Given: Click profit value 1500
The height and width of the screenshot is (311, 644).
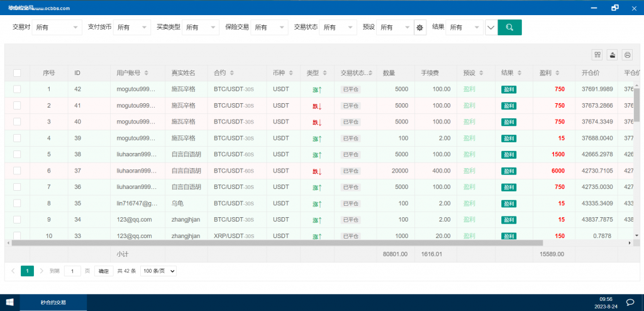Looking at the screenshot, I should (558, 154).
